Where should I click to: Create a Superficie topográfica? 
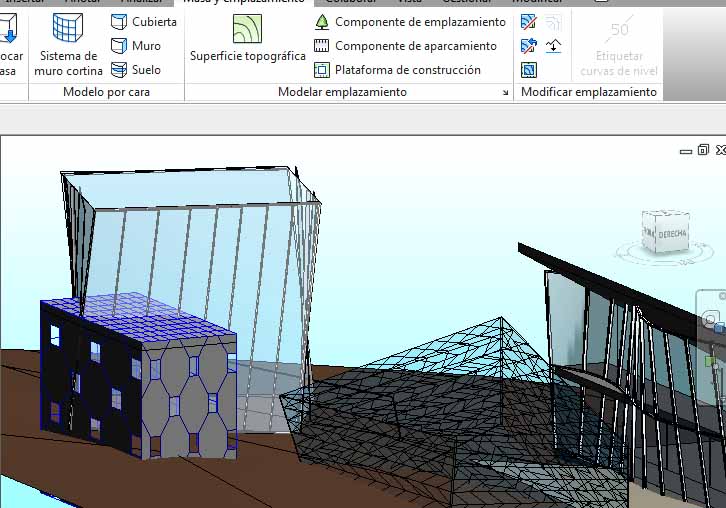click(x=247, y=38)
